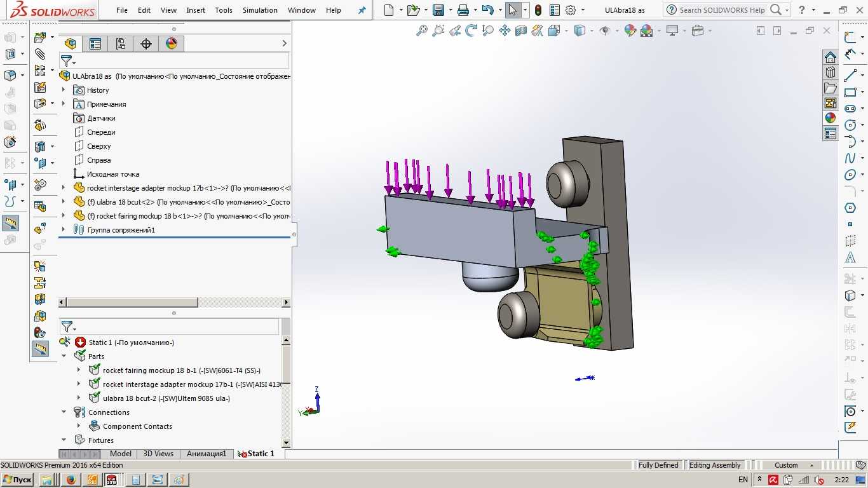The image size is (868, 488).
Task: Expand the FeatureManager pane flyout arrow
Action: [x=284, y=43]
